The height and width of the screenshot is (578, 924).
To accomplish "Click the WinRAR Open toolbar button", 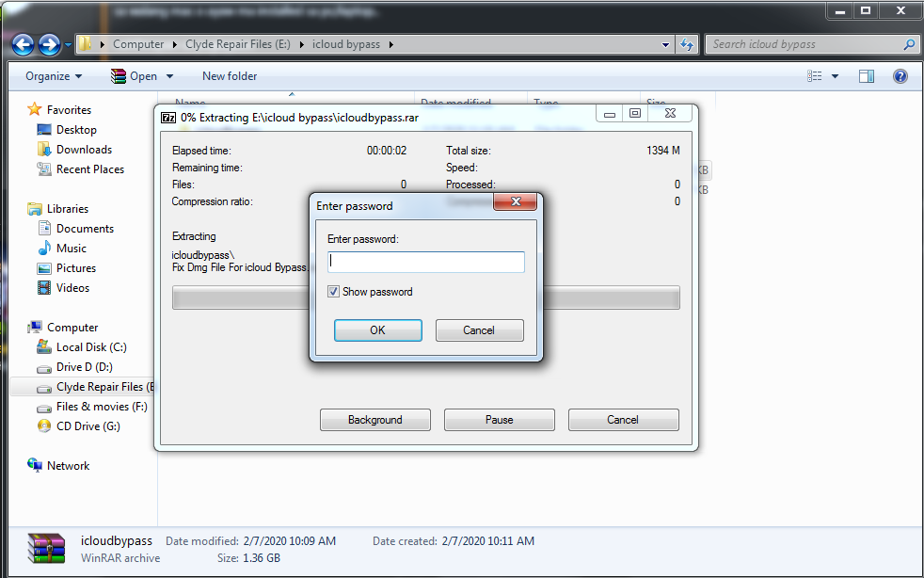I will coord(135,76).
